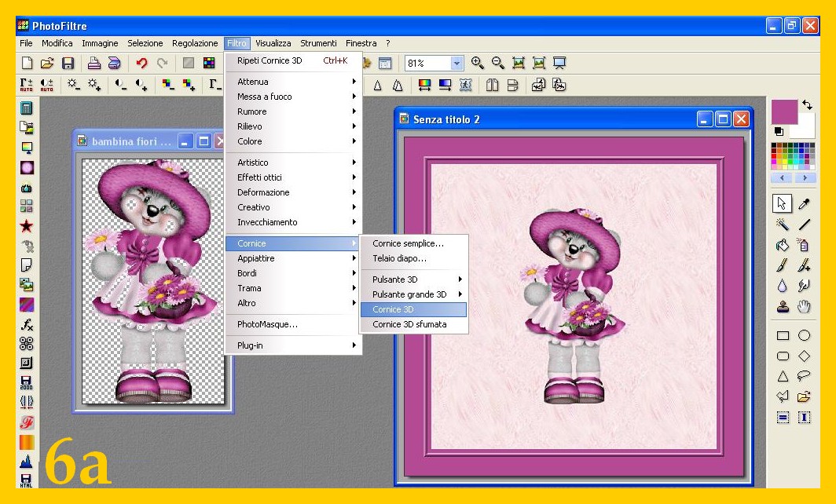Swap foreground and background colors
The width and height of the screenshot is (836, 504).
pos(807,105)
